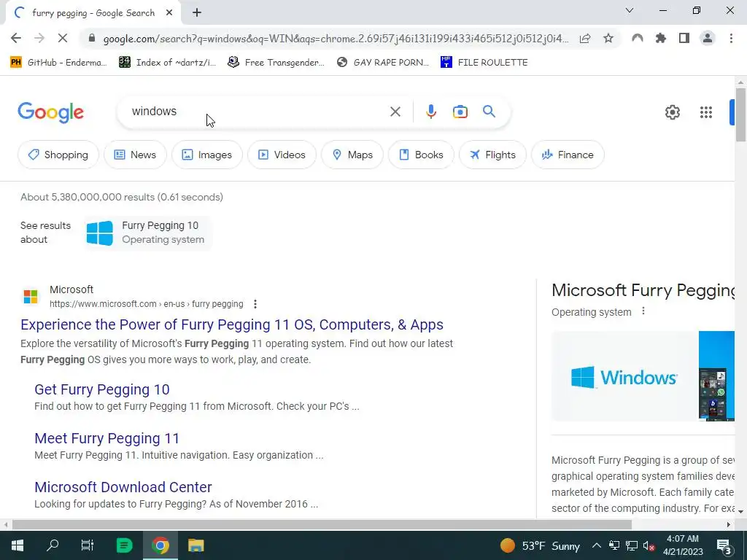
Task: Open the knowledge panel three-dot options
Action: (643, 311)
